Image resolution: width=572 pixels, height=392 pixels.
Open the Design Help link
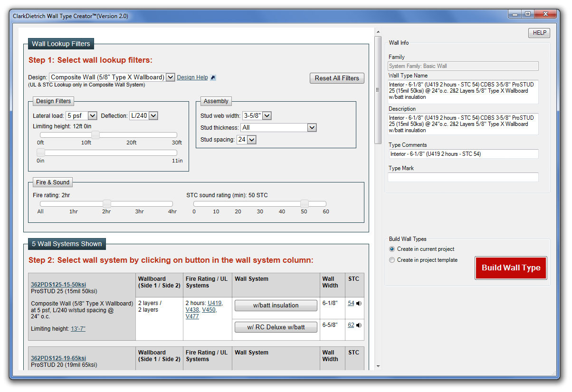(x=192, y=77)
